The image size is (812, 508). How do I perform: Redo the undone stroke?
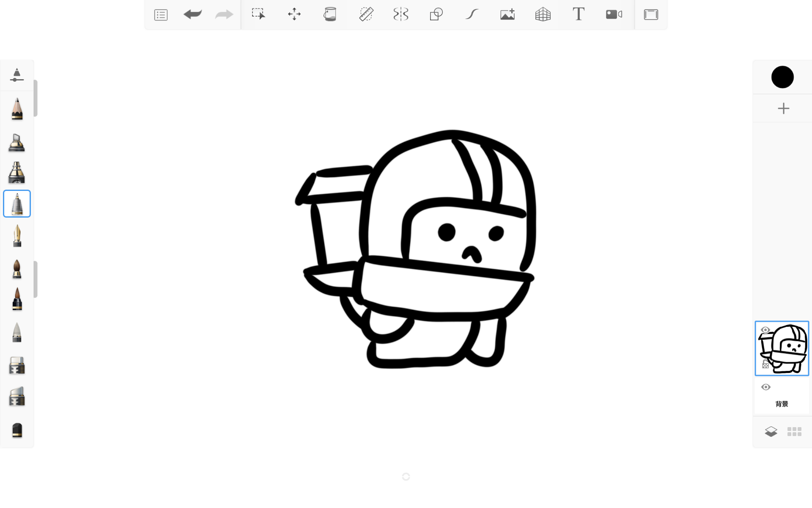point(224,15)
